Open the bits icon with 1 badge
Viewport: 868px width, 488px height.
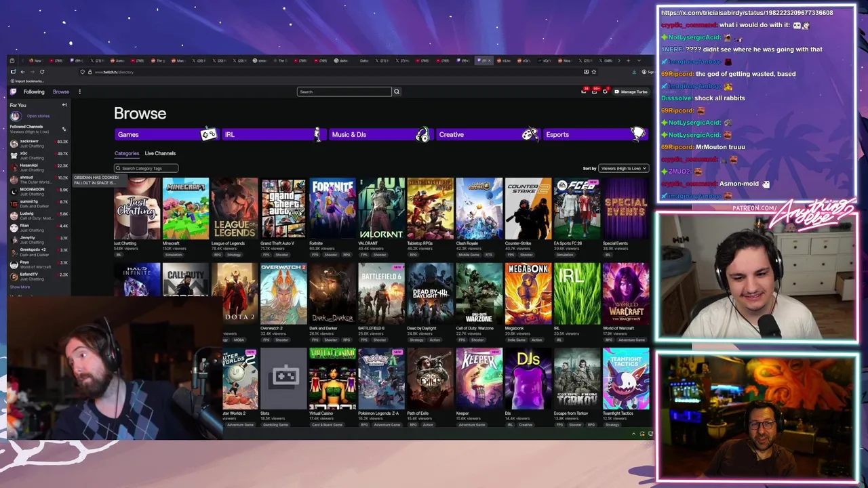click(x=605, y=91)
